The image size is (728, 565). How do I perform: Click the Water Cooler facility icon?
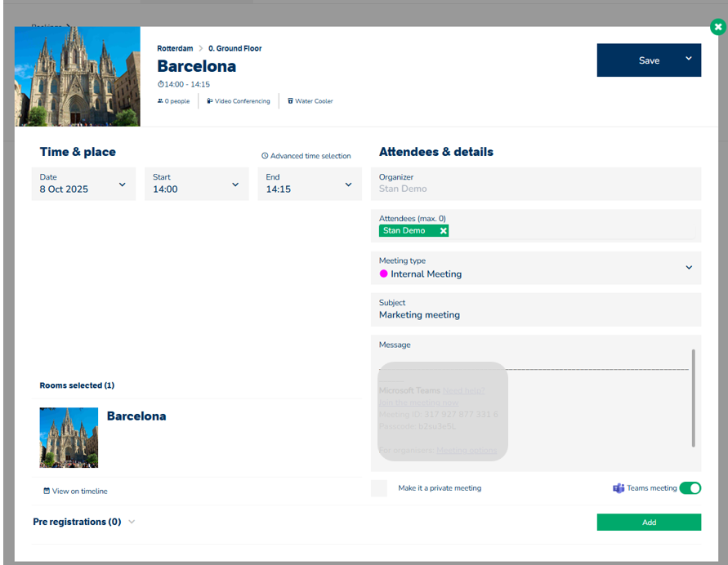point(290,101)
